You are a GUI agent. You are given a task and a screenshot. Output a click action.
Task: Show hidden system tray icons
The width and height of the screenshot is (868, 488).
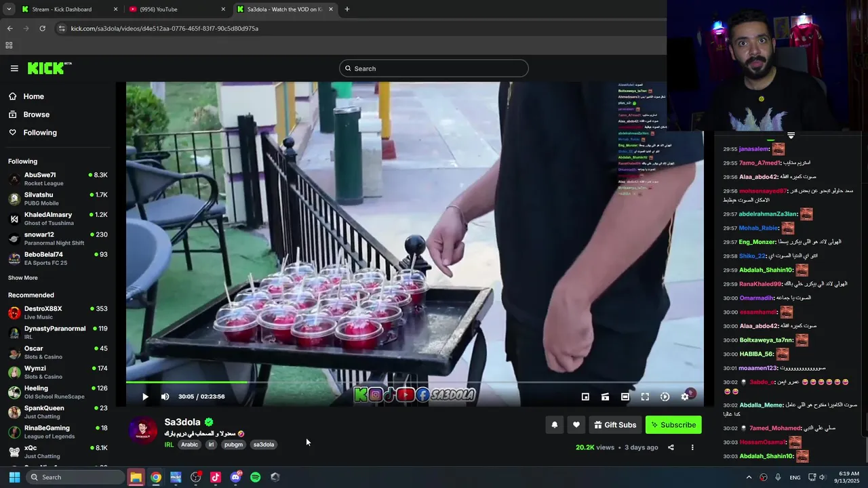[749, 477]
